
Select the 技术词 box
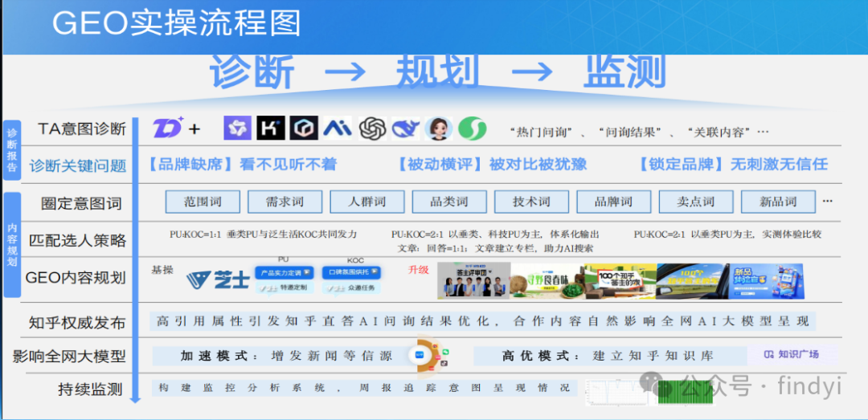pyautogui.click(x=531, y=202)
